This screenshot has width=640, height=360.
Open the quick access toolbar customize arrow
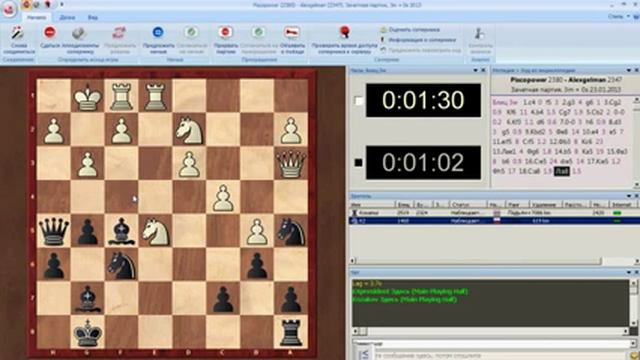(62, 5)
